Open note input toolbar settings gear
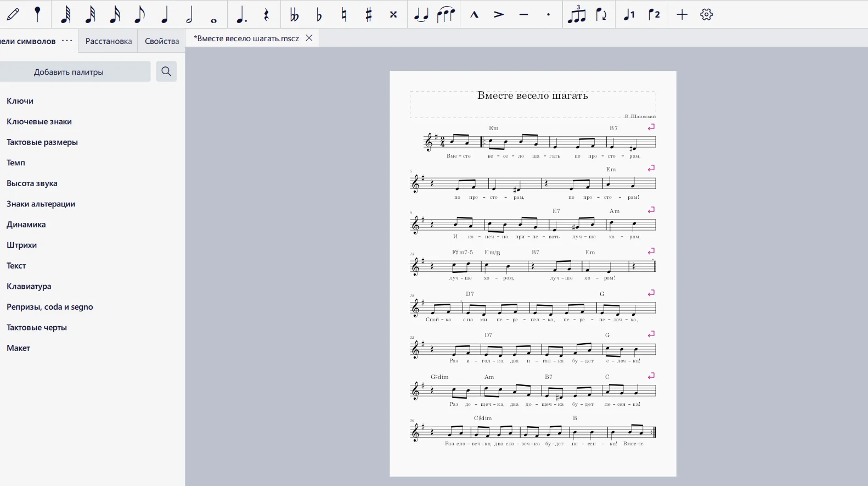The image size is (868, 486). [707, 14]
